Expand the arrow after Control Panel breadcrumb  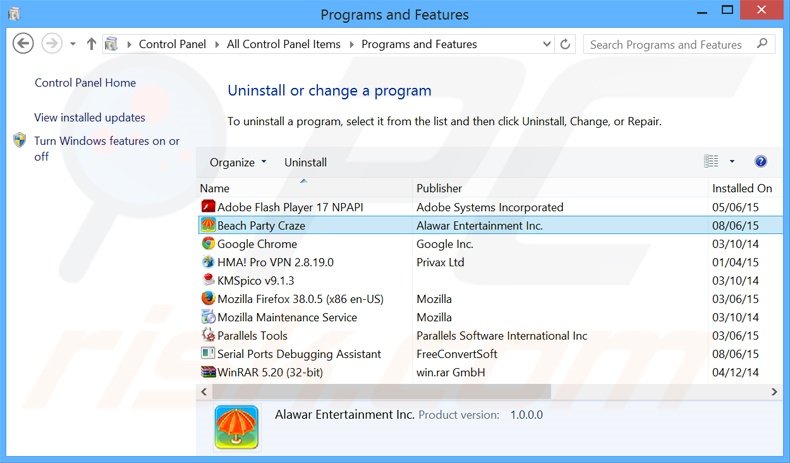coord(217,44)
